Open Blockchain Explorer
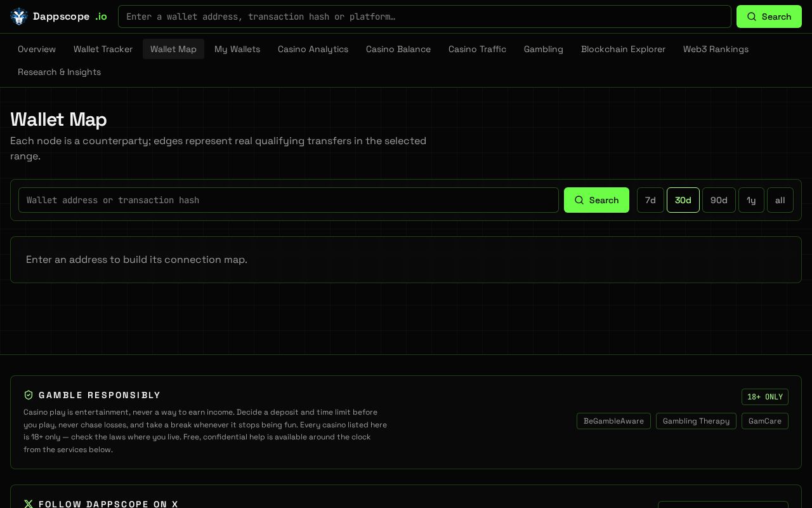This screenshot has height=508, width=812. [x=623, y=49]
